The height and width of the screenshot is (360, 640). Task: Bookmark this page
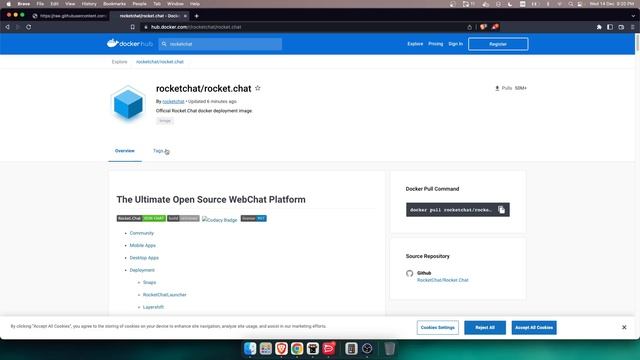[133, 27]
